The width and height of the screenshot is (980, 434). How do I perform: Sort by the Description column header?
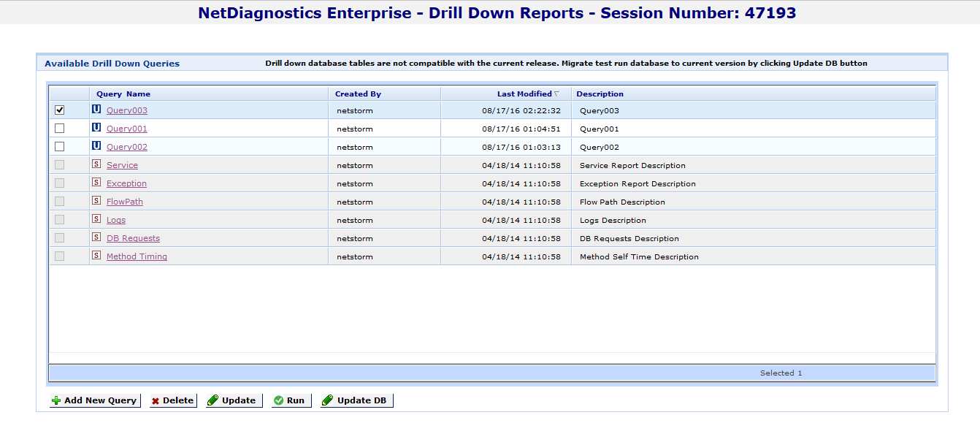pyautogui.click(x=754, y=94)
